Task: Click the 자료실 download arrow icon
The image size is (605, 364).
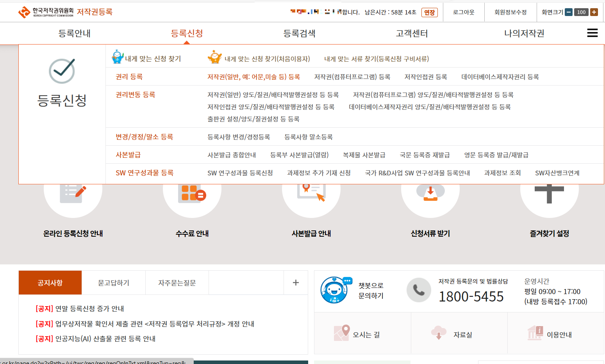Action: pos(439,332)
